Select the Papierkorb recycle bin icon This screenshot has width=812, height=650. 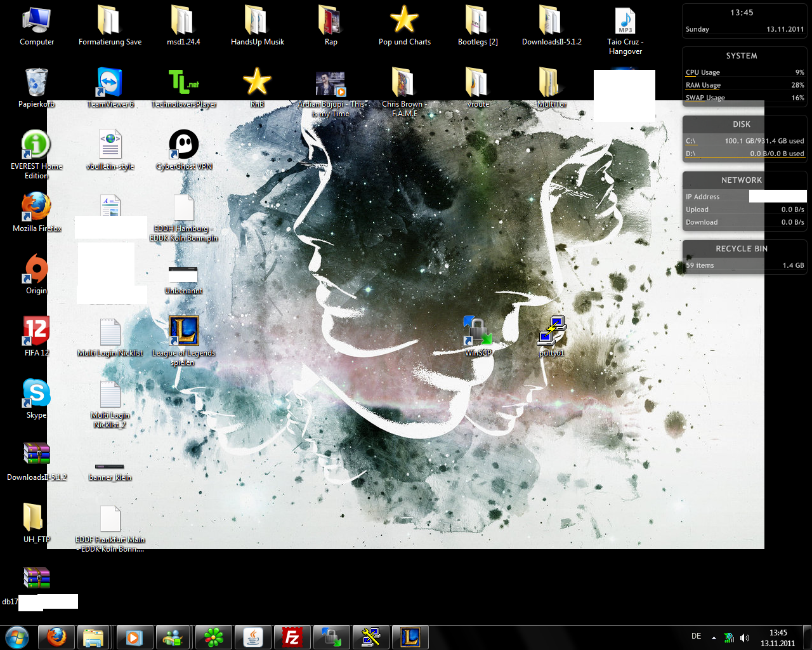(36, 83)
